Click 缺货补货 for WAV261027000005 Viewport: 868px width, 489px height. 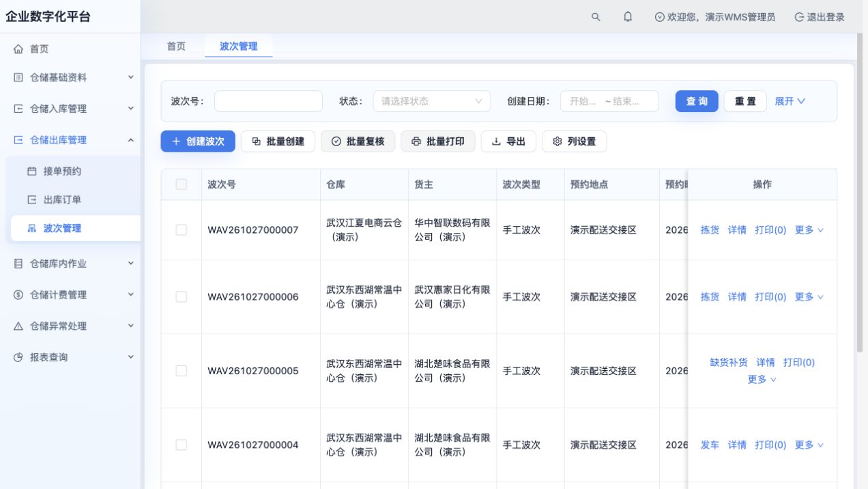tap(729, 363)
